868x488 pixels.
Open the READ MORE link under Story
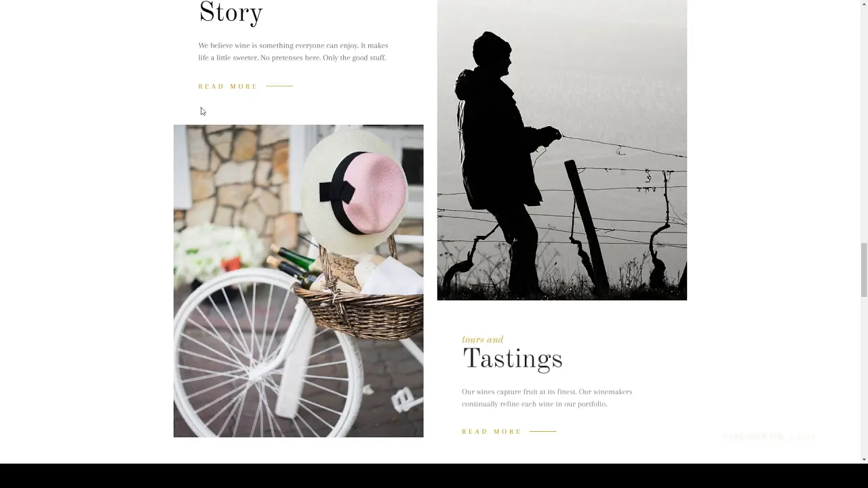228,87
